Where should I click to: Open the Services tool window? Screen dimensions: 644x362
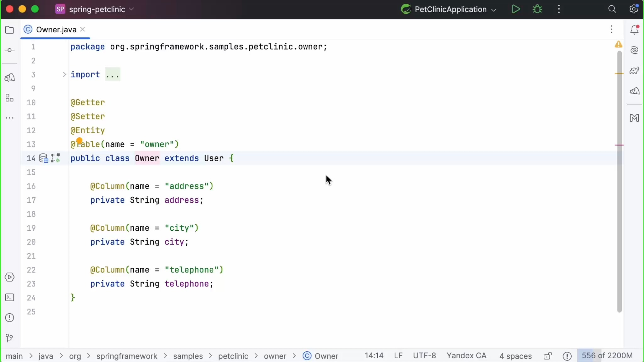tap(10, 277)
